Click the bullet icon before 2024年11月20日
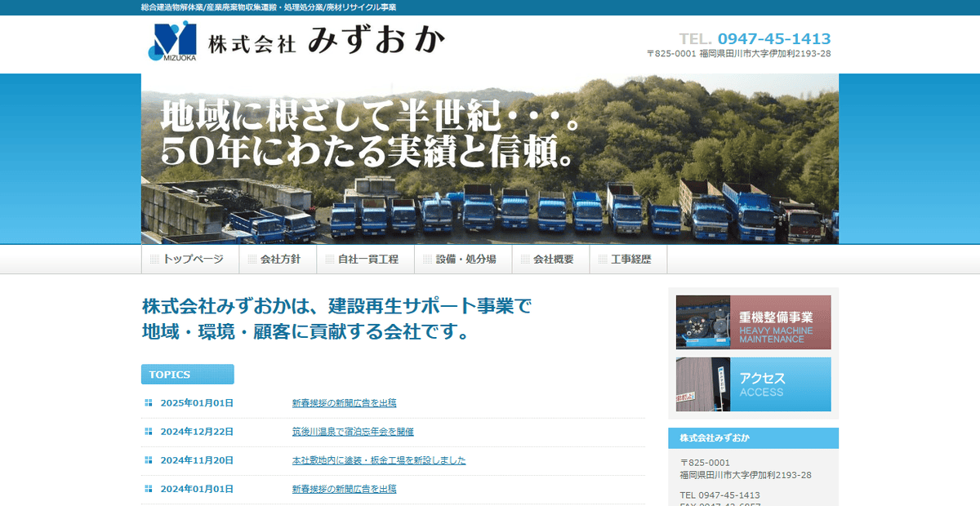This screenshot has width=980, height=506. [x=149, y=459]
